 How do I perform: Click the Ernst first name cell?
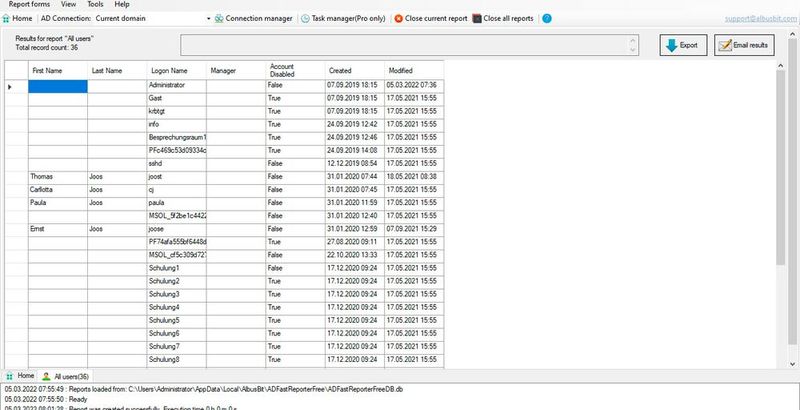pyautogui.click(x=58, y=229)
